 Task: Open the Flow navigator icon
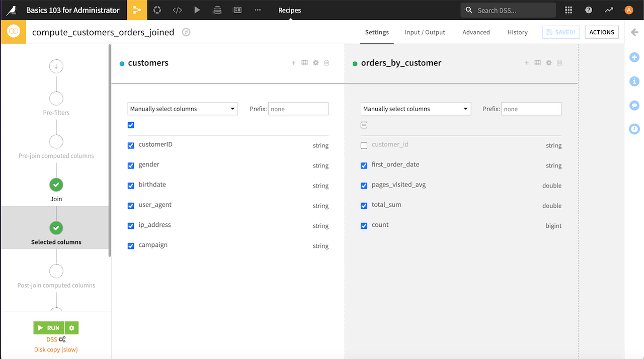137,10
